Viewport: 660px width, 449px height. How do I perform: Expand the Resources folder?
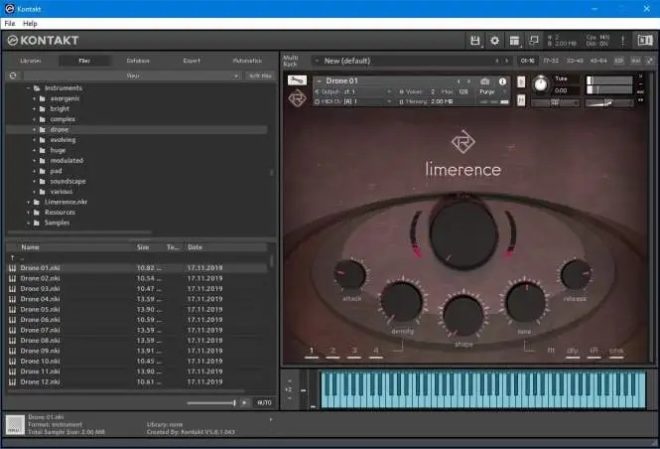point(29,213)
